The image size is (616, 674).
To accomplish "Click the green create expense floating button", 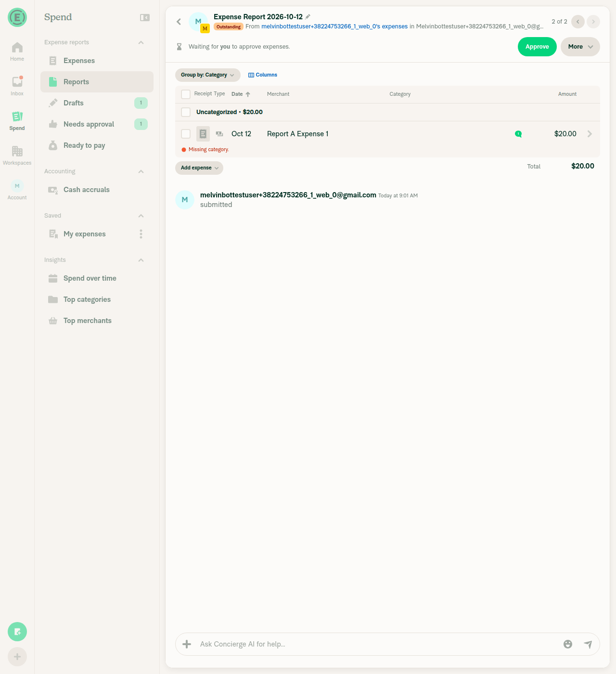I will tap(17, 632).
